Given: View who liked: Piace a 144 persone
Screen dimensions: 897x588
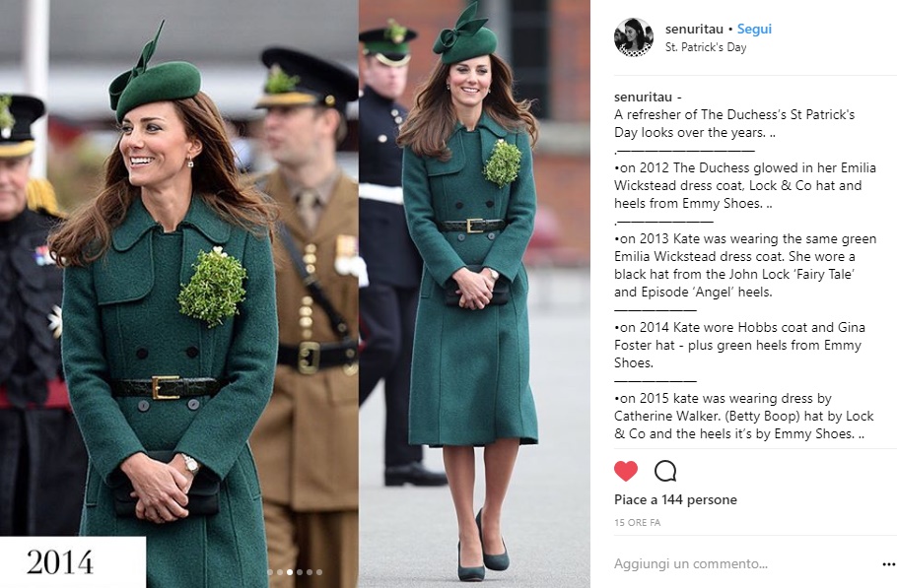Looking at the screenshot, I should click(675, 500).
